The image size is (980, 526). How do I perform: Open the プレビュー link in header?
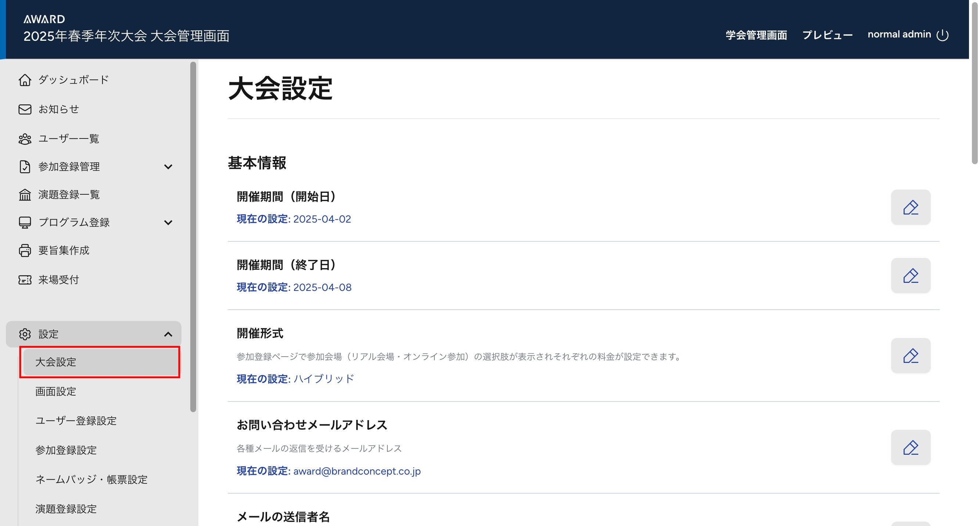coord(827,35)
